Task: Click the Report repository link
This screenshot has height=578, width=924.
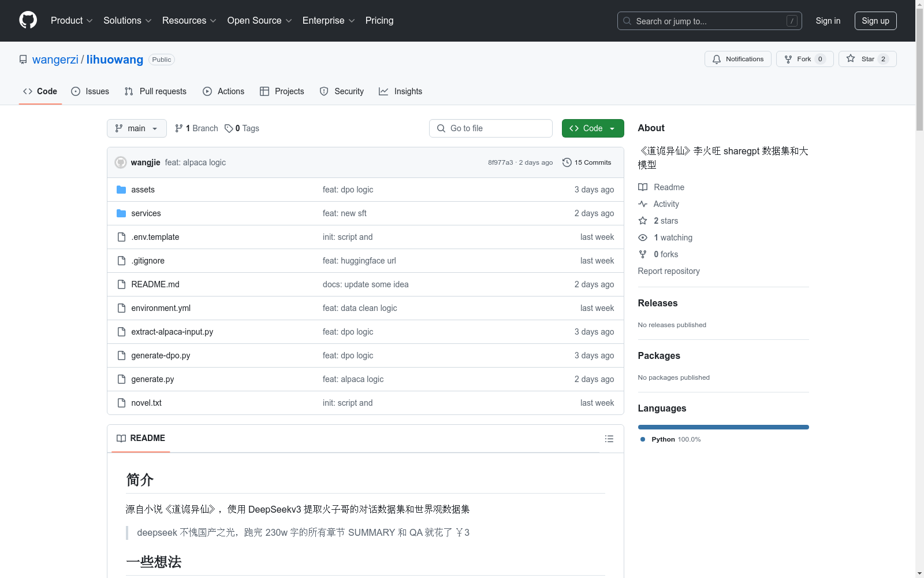Action: [x=669, y=271]
